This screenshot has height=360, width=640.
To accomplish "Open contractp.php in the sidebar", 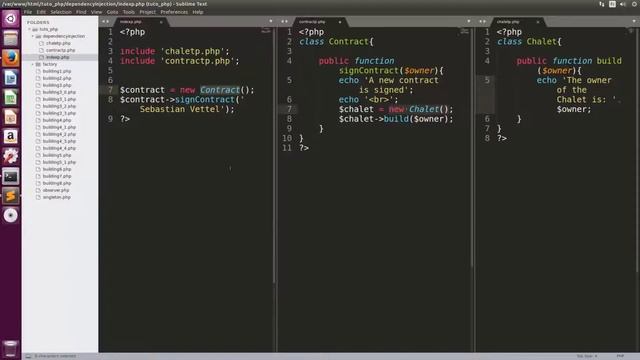I will tap(60, 50).
